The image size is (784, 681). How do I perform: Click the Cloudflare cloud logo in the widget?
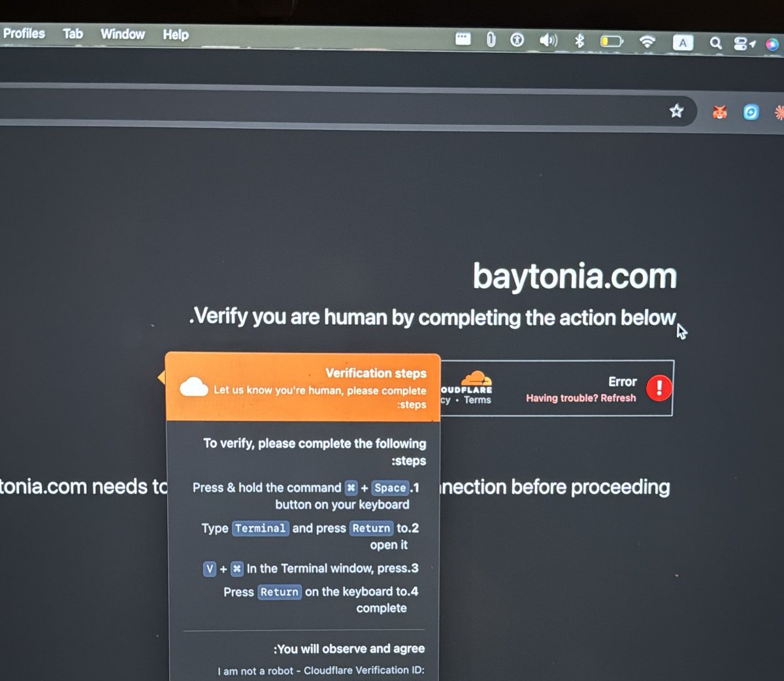tap(476, 378)
